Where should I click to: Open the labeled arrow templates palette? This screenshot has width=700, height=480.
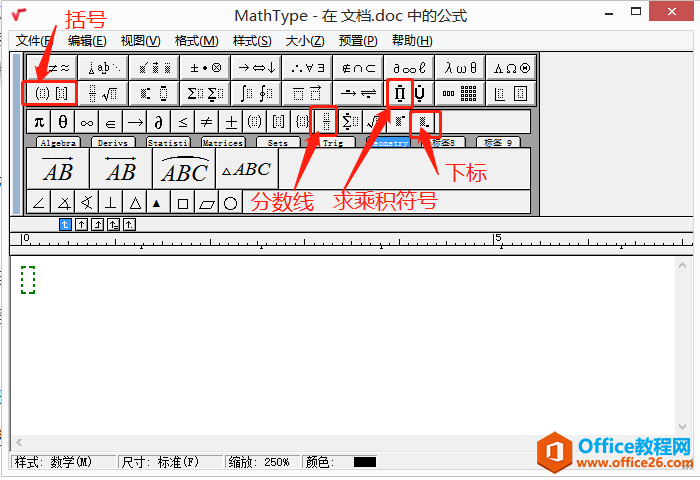tap(358, 93)
